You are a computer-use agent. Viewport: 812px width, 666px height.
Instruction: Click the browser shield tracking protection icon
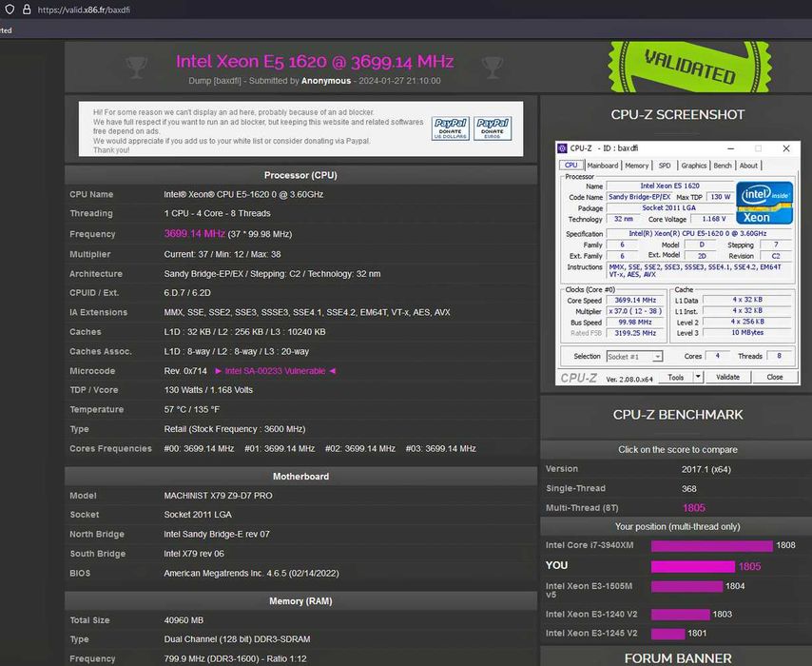coord(10,10)
